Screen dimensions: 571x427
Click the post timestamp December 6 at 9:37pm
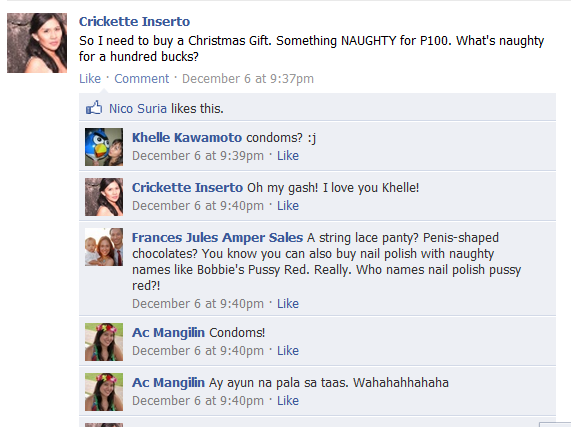(248, 79)
